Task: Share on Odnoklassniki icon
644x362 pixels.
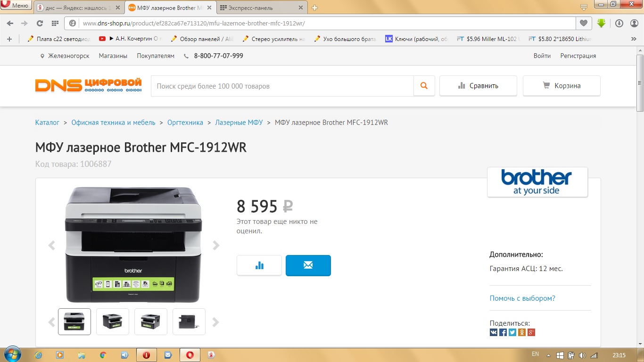Action: click(x=522, y=332)
